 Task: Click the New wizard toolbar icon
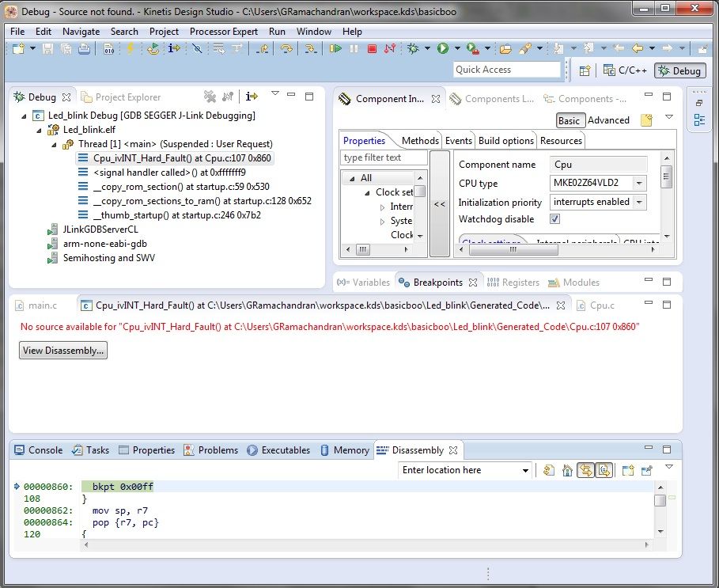[x=18, y=48]
